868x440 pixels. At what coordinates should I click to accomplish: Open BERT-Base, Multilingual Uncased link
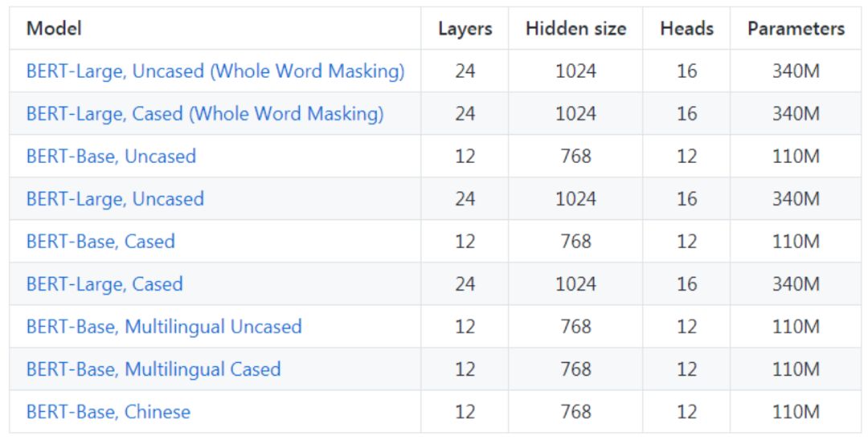point(164,327)
